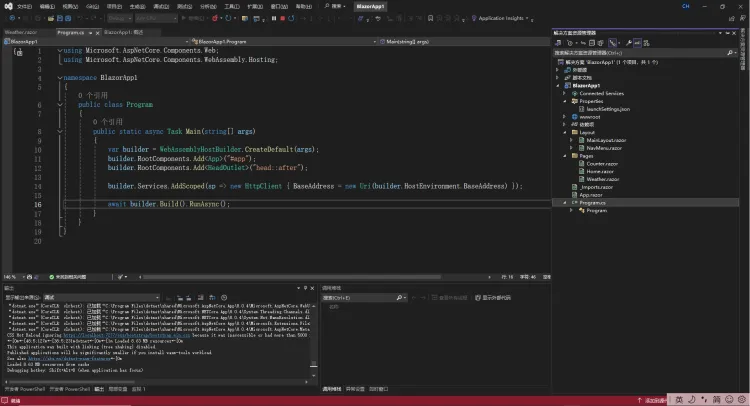Screen dimensions: 750x406
Task: Click the Visual Studio logo icon
Action: tap(8, 6)
